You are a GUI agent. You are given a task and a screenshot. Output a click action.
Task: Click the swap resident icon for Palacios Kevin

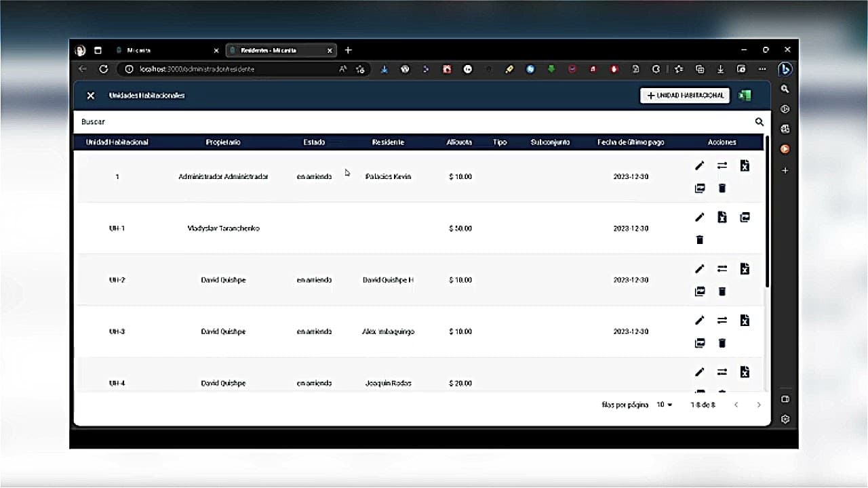coord(722,165)
